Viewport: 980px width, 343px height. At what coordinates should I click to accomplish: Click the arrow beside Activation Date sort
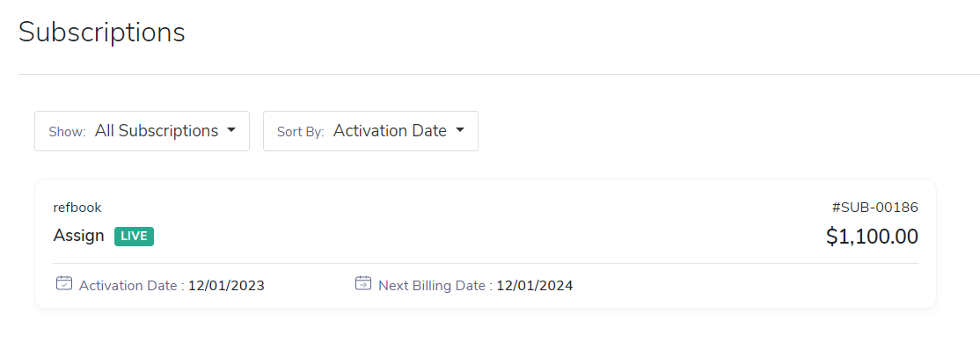[460, 130]
